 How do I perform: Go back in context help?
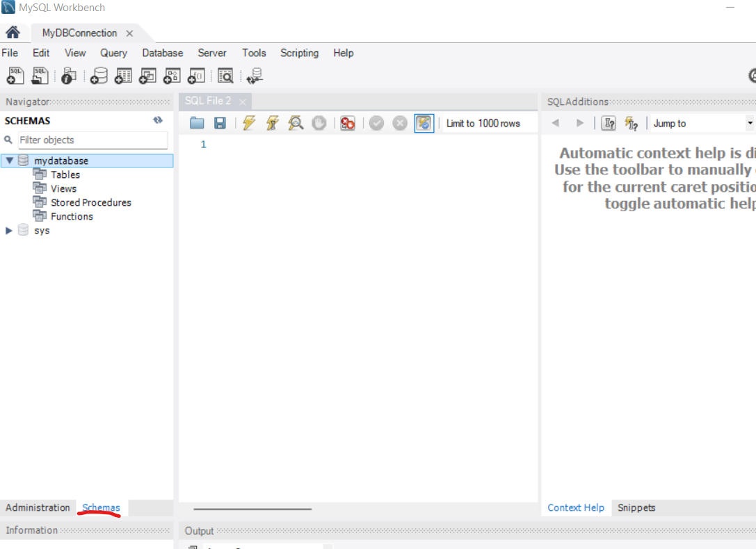click(556, 123)
